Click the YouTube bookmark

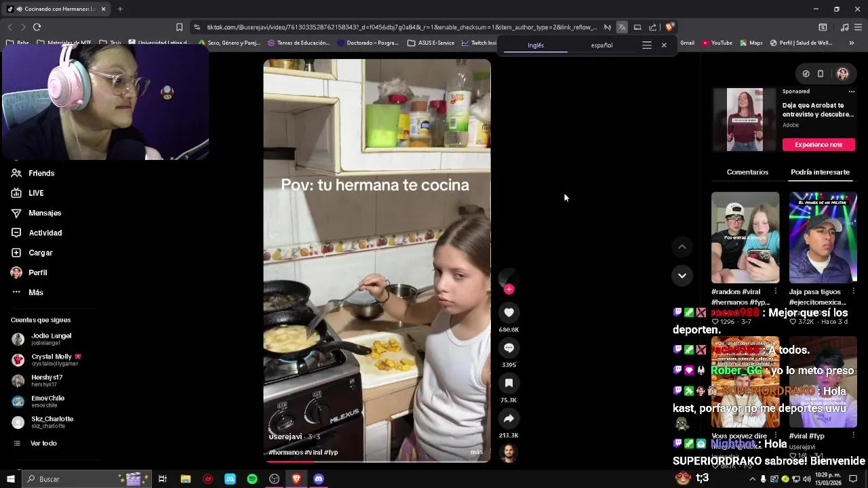(x=717, y=43)
